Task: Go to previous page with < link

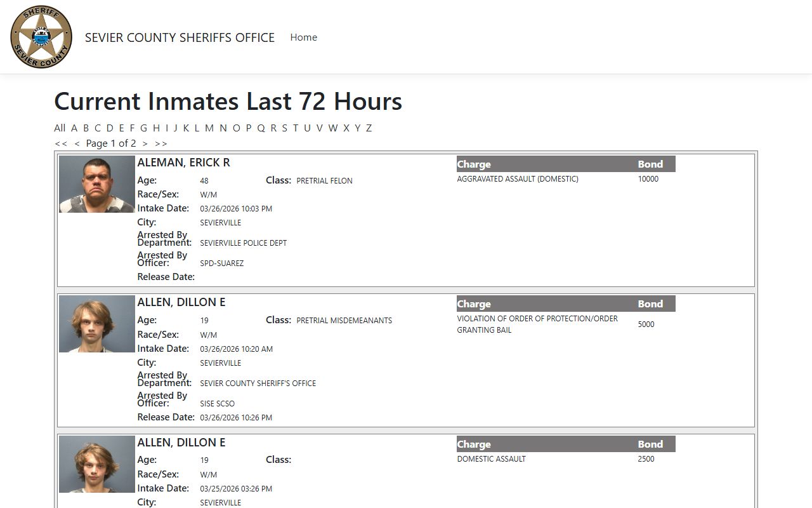Action: tap(77, 144)
